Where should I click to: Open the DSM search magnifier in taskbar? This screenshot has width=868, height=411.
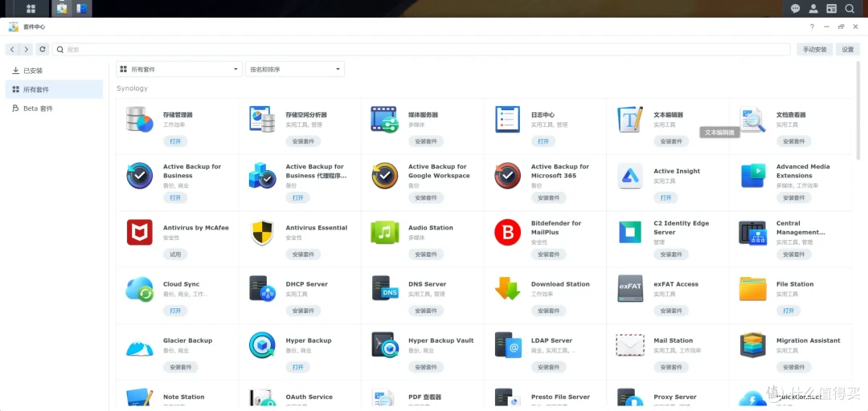point(850,8)
